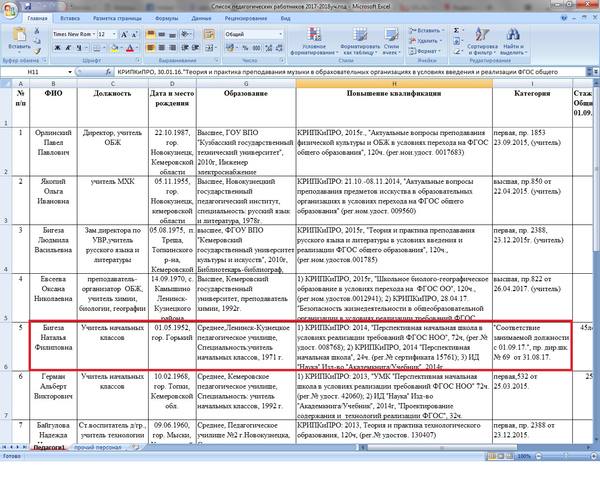This screenshot has width=600, height=480.
Task: Open Сортировка и фильтр dropdown
Action: (482, 41)
